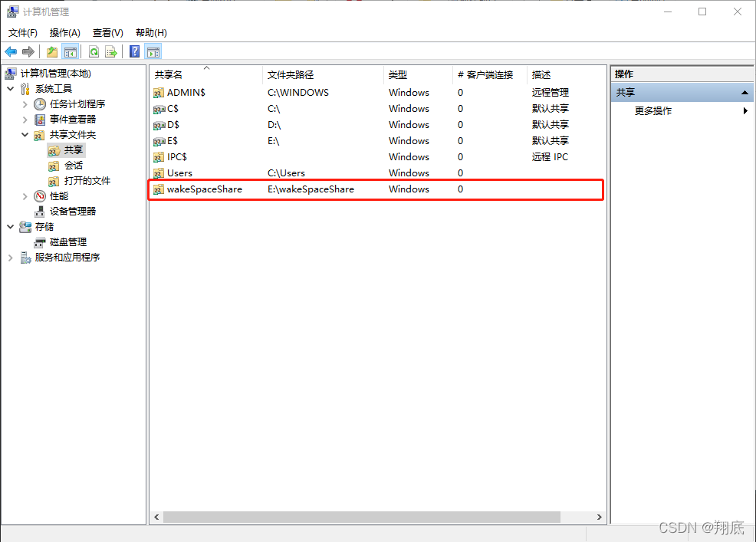Viewport: 756px width, 542px height.
Task: Click the C:\Users path cell
Action: click(x=286, y=173)
